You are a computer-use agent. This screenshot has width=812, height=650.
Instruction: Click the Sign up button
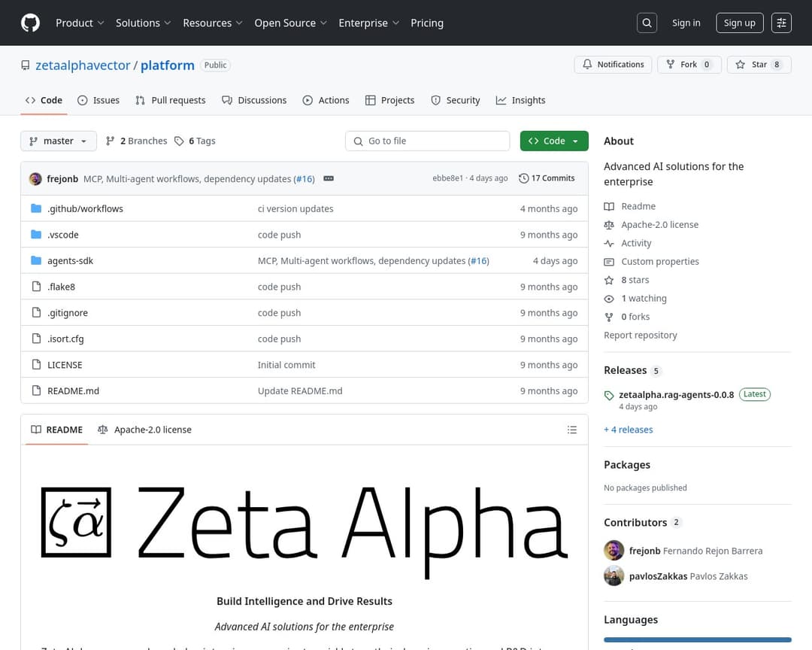[740, 23]
